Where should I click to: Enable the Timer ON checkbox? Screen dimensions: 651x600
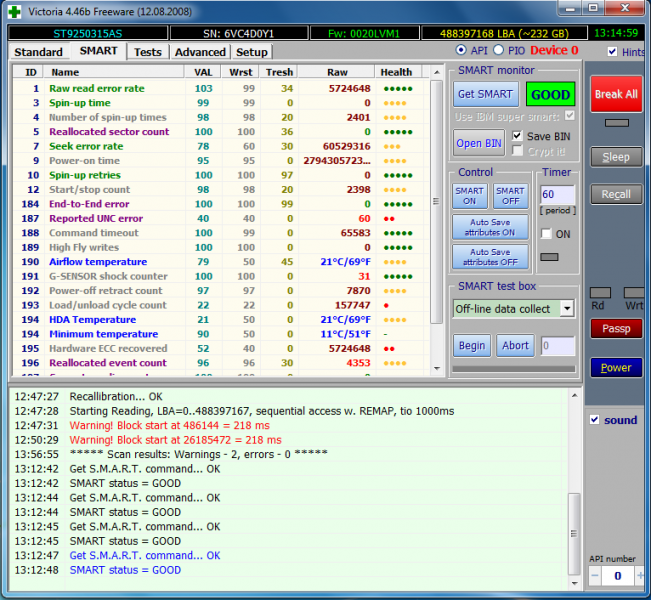[546, 233]
